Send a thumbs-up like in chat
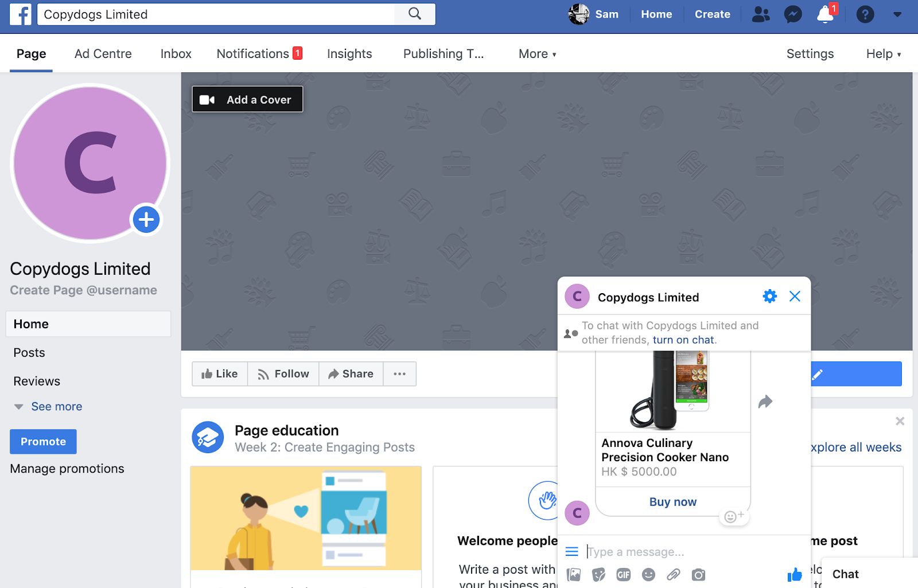Viewport: 918px width, 588px height. click(x=795, y=574)
